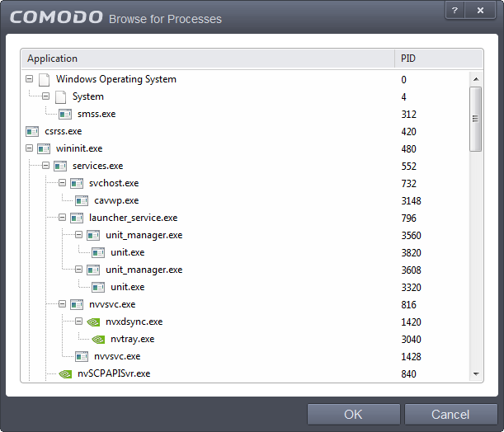Click the NVIDIA icon beside nvSCPAPISvr.exe
The height and width of the screenshot is (432, 504).
[x=65, y=373]
